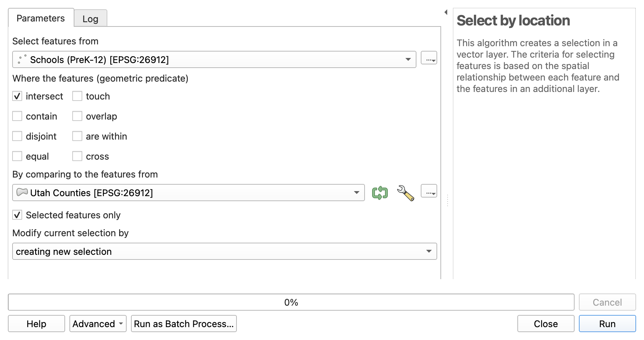Click the Run button
This screenshot has height=340, width=644.
607,324
